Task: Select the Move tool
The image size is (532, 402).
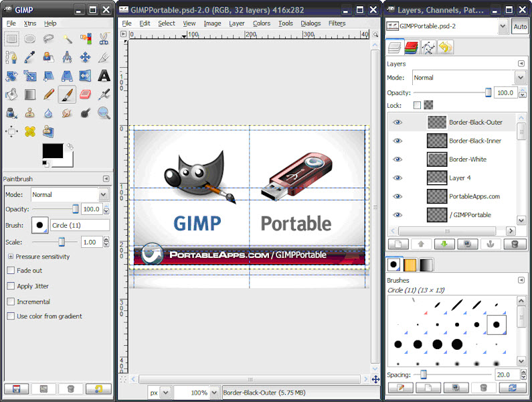Action: [x=86, y=57]
